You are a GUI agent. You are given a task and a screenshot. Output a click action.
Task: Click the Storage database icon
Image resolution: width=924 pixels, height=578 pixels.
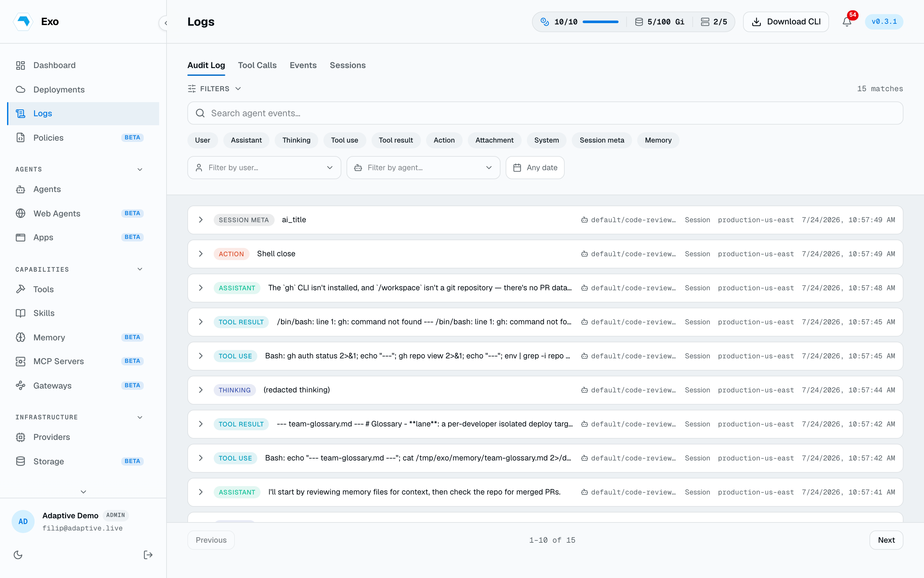click(x=21, y=461)
